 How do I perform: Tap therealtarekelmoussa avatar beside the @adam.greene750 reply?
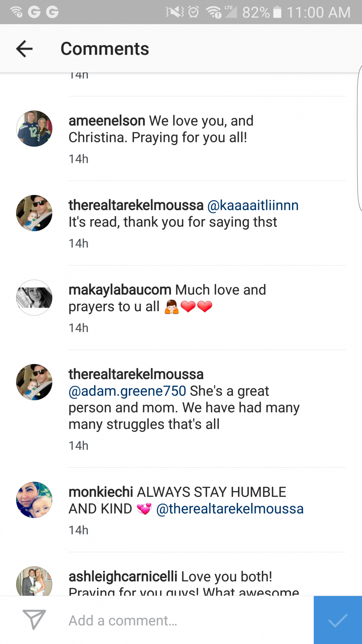pyautogui.click(x=34, y=382)
